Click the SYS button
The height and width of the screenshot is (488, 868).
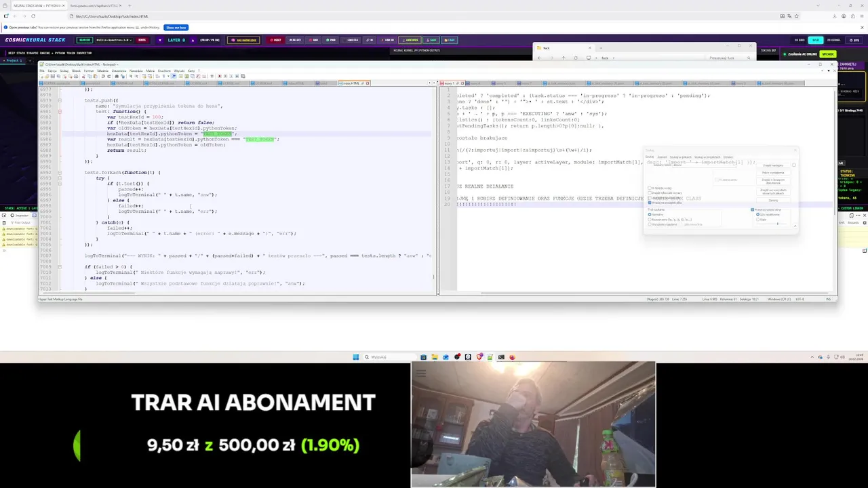click(x=854, y=40)
